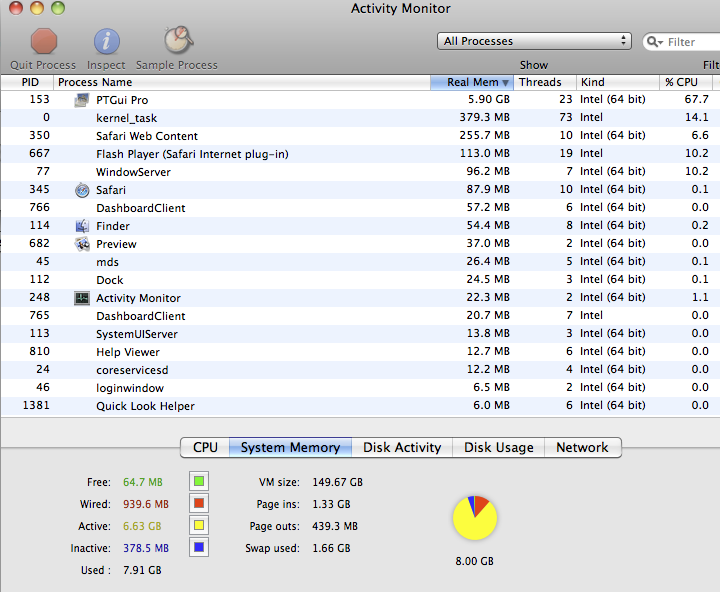Viewport: 720px width, 592px height.
Task: Click the memory usage pie chart
Action: (475, 518)
